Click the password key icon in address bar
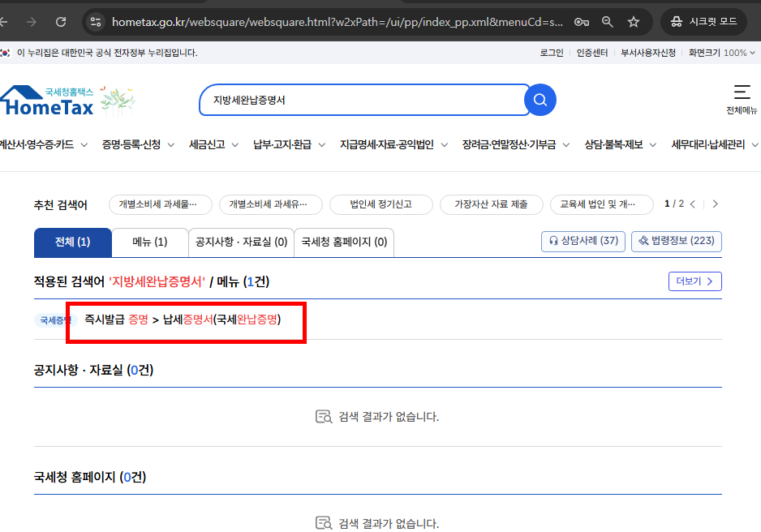Screen dimensions: 761x532 pyautogui.click(x=582, y=22)
